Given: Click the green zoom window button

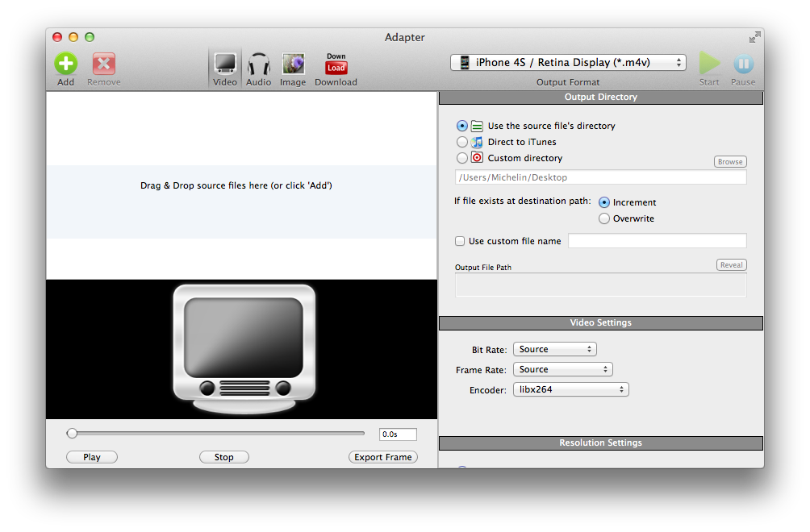Looking at the screenshot, I should 90,37.
